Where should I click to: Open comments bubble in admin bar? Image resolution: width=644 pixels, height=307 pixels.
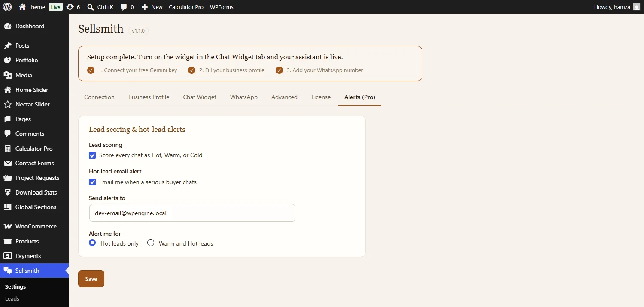(x=124, y=7)
